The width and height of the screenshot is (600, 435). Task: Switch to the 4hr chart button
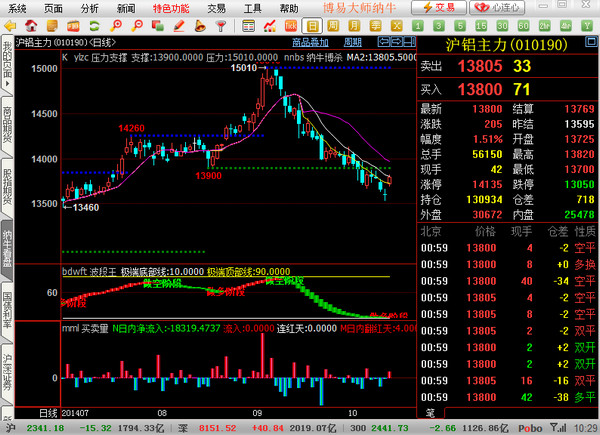565,26
